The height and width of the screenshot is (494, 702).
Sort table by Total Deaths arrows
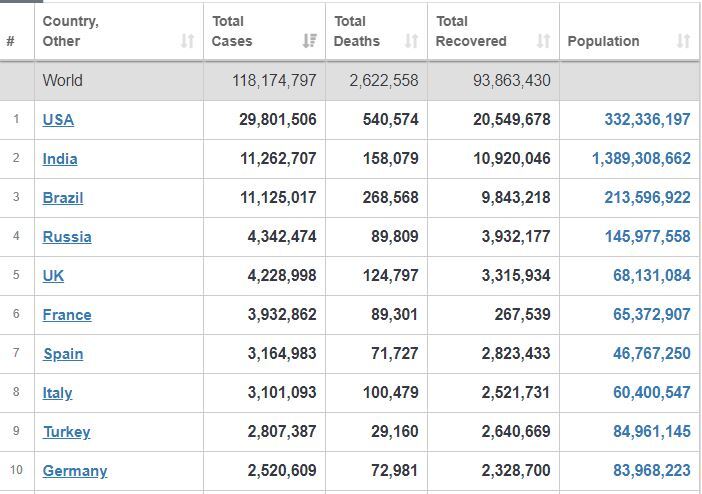(411, 41)
